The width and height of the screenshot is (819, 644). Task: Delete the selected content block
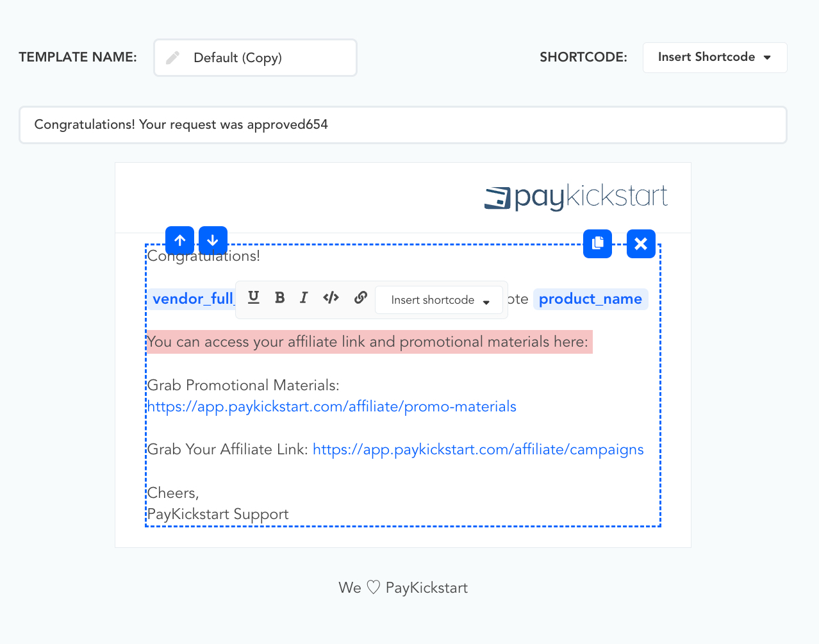pos(641,244)
